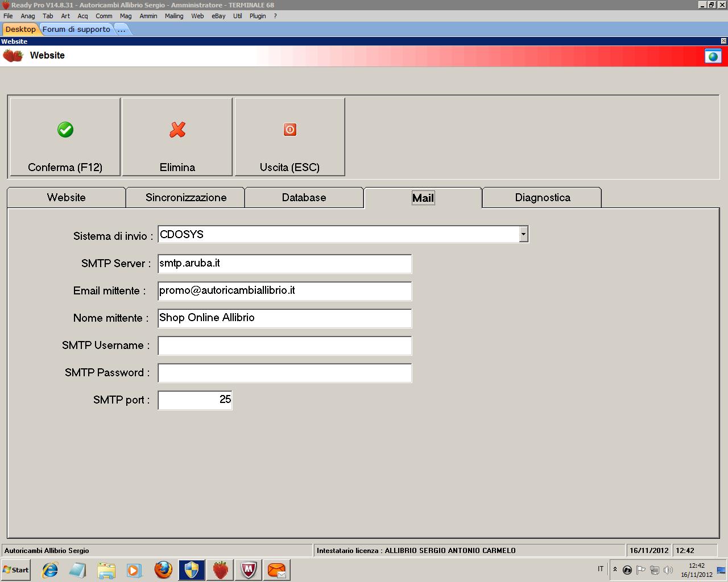Image resolution: width=728 pixels, height=582 pixels.
Task: Open the Anag menu
Action: pos(28,16)
